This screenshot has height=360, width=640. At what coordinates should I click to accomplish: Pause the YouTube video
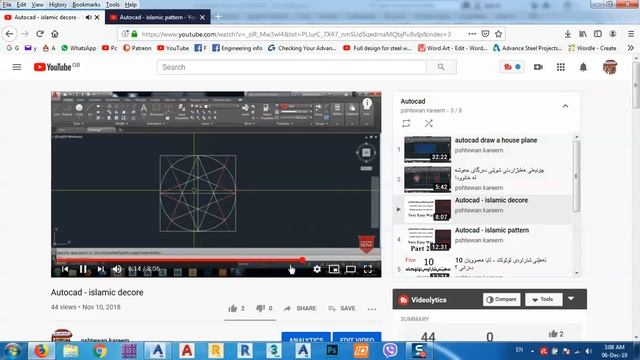(x=83, y=269)
